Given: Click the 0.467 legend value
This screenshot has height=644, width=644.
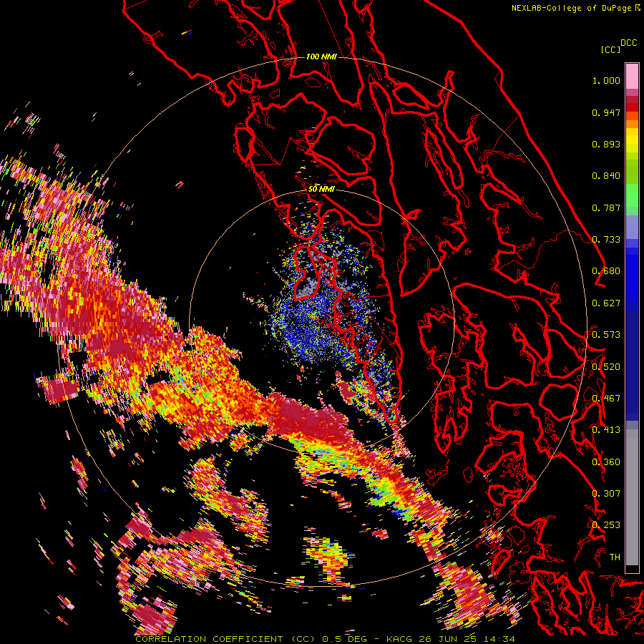Looking at the screenshot, I should point(606,398).
